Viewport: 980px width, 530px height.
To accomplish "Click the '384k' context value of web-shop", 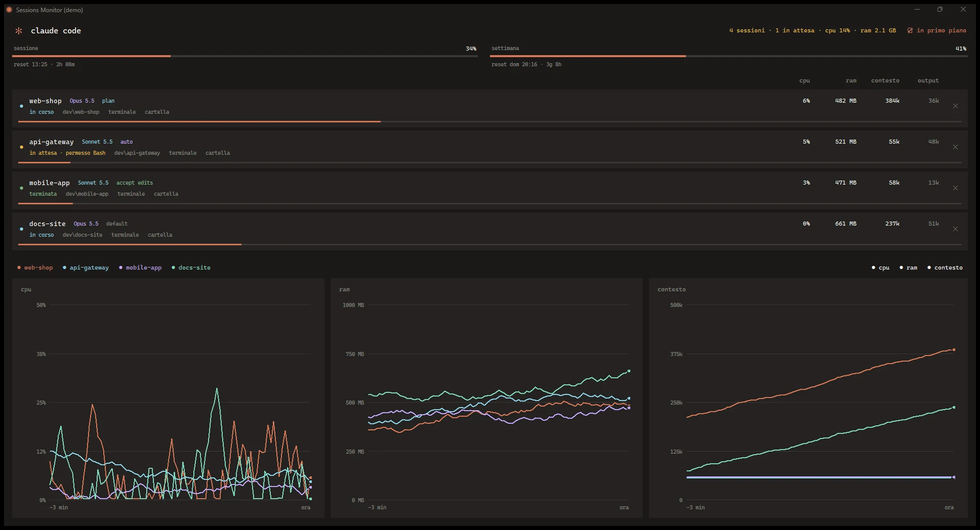I will (892, 101).
